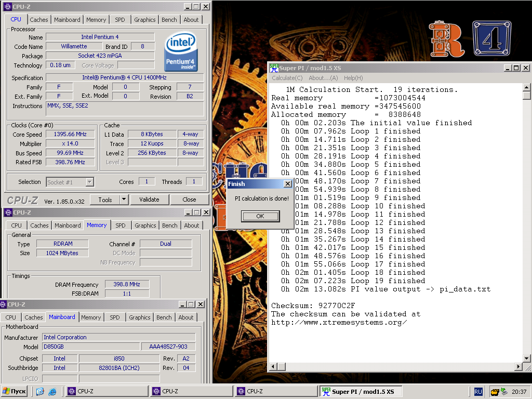Click the network tray icon beside the clock
532x399 pixels.
pos(504,392)
